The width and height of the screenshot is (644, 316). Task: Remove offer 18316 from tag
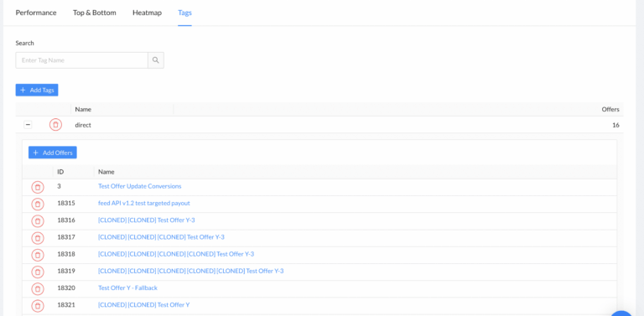coord(38,220)
